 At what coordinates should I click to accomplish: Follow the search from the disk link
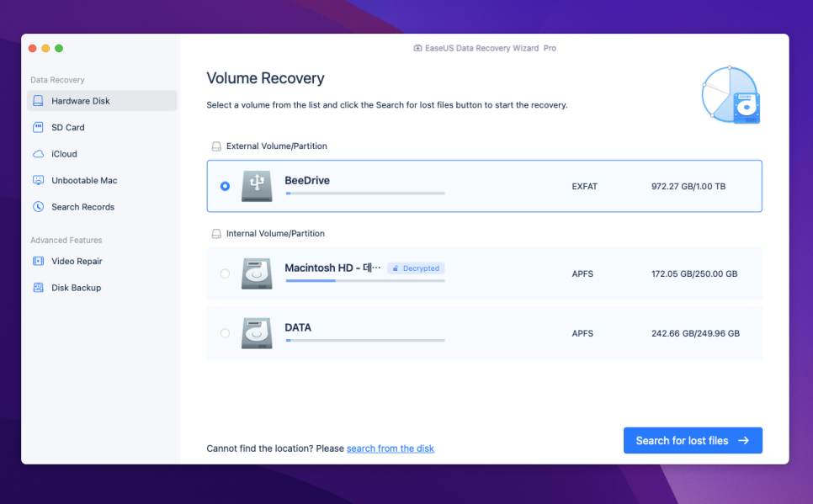391,448
